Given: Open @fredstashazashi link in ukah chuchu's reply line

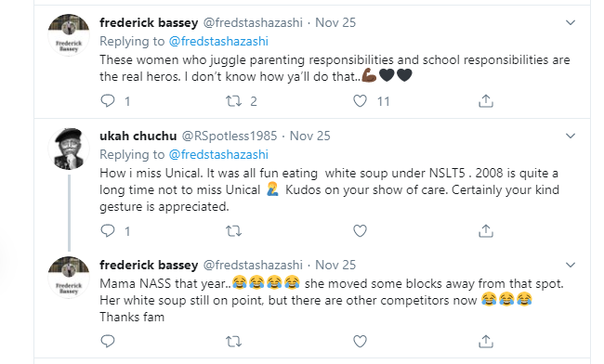Looking at the screenshot, I should pos(218,154).
